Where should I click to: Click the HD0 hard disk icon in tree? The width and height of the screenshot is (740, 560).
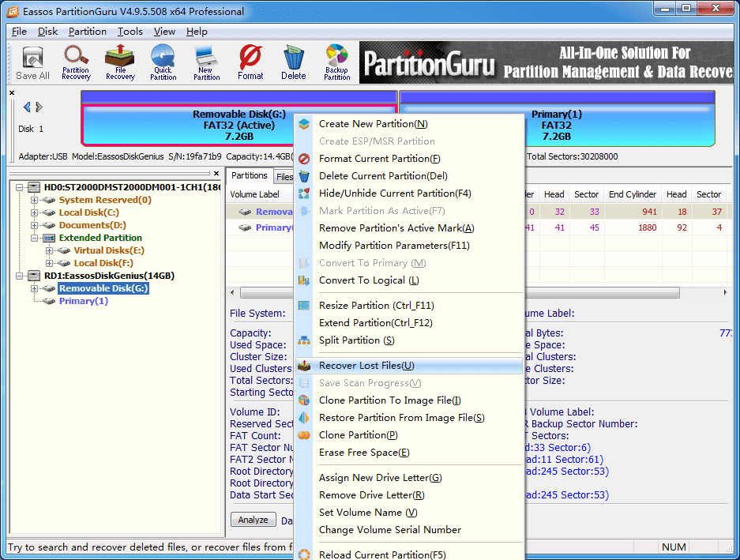tap(34, 187)
